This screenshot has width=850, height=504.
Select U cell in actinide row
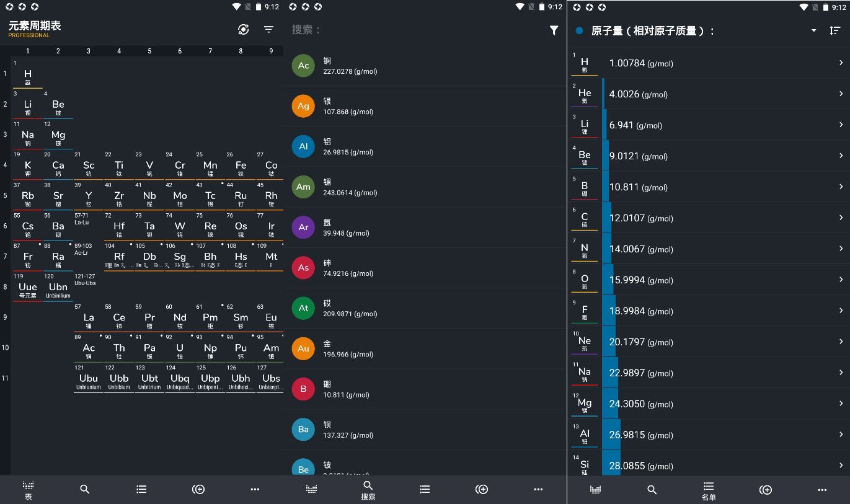point(180,348)
